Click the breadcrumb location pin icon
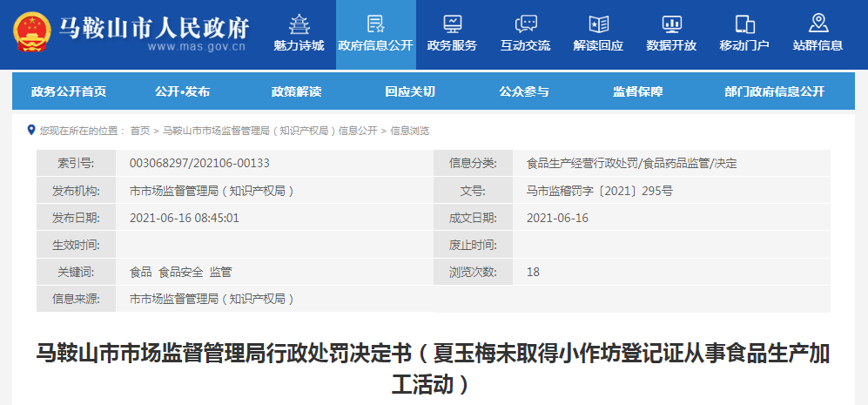 (x=31, y=130)
